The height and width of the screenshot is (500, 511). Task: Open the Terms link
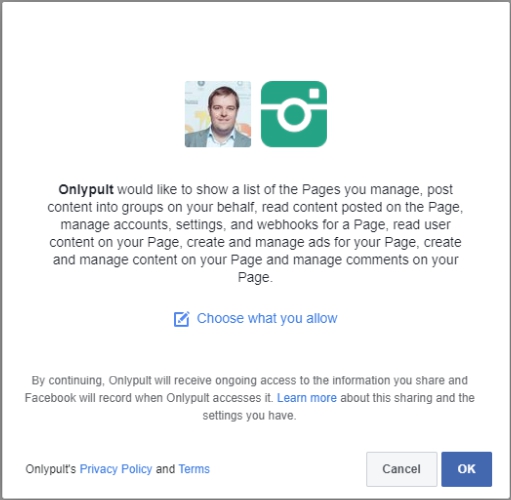point(194,469)
